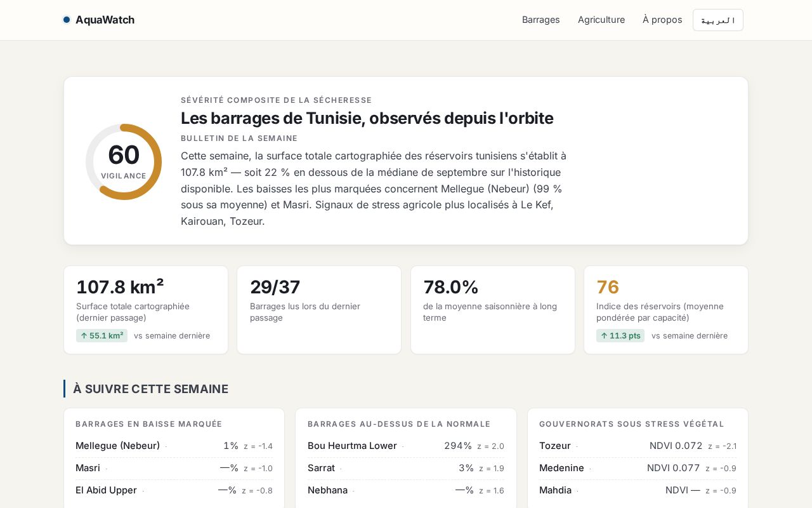Open the Mahdia governorate entry

point(638,490)
